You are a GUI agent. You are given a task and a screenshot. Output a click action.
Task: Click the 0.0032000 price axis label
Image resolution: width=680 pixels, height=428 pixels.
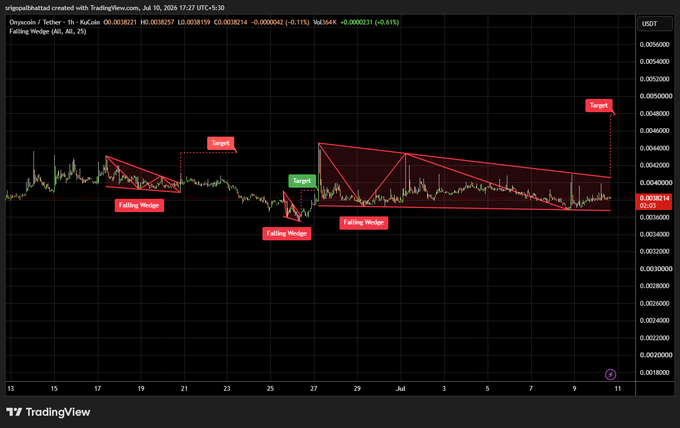coord(654,251)
